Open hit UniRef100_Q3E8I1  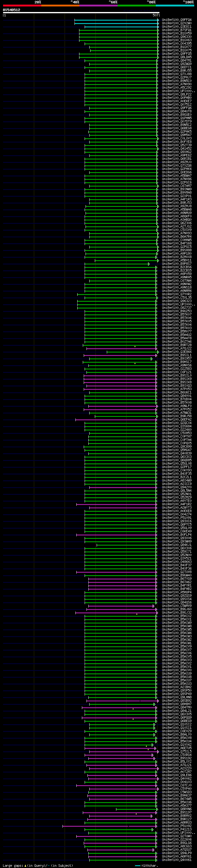177,26
